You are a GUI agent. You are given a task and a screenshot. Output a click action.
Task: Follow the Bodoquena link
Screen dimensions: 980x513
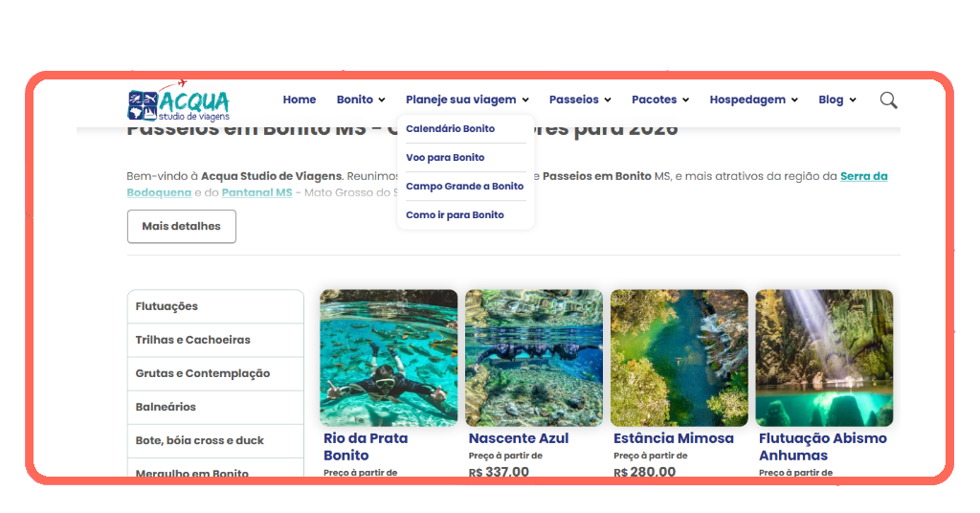coord(159,192)
